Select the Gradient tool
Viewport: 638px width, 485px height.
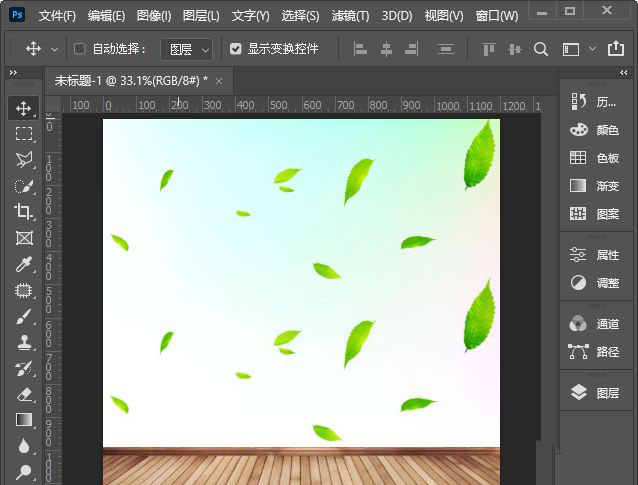click(x=24, y=420)
